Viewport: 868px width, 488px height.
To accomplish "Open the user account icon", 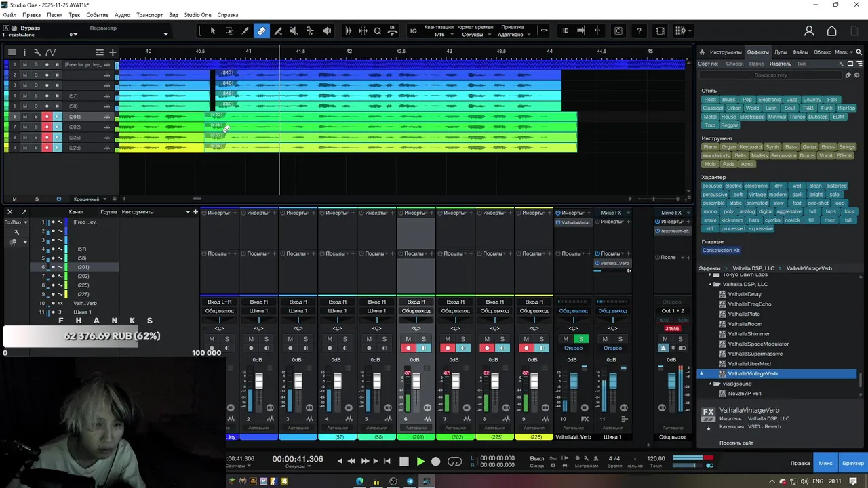I will (809, 30).
